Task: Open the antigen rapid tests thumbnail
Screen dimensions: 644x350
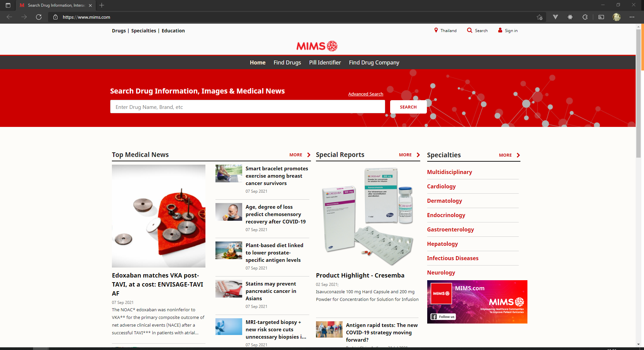Action: [329, 329]
